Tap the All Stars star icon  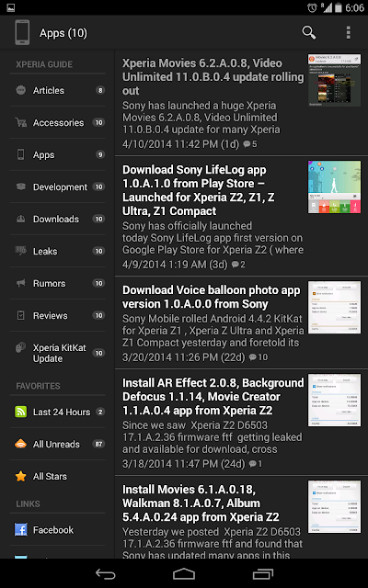[21, 476]
